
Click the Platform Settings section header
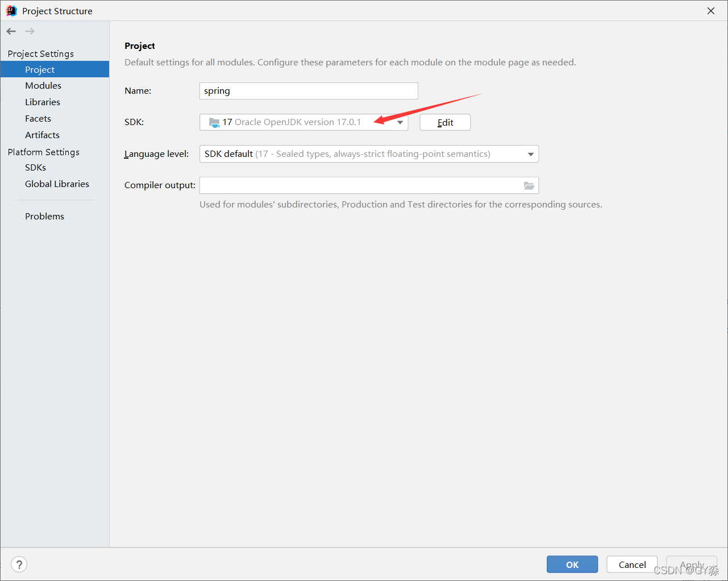44,152
